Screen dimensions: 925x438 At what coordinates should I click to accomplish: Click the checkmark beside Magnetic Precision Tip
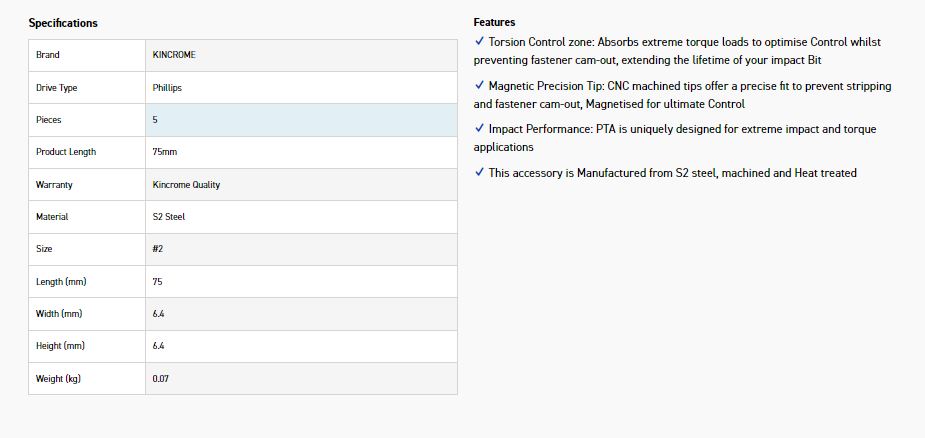(x=479, y=86)
